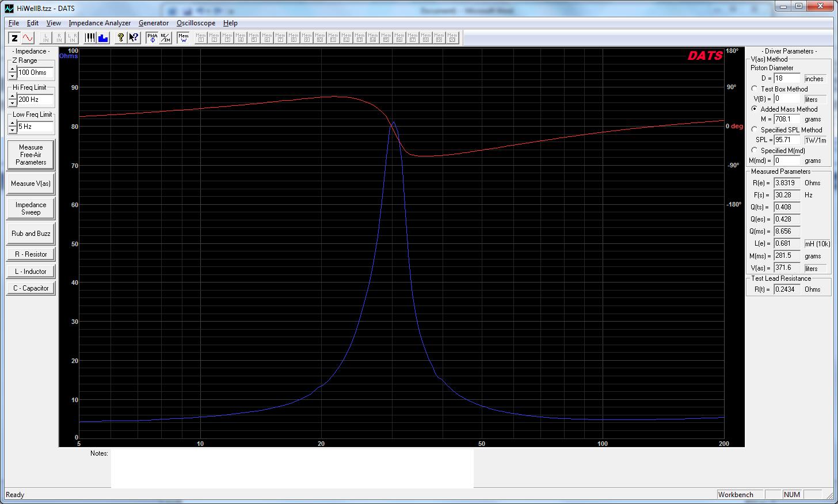Open help via yellow question mark icon
The height and width of the screenshot is (504, 838).
(120, 38)
